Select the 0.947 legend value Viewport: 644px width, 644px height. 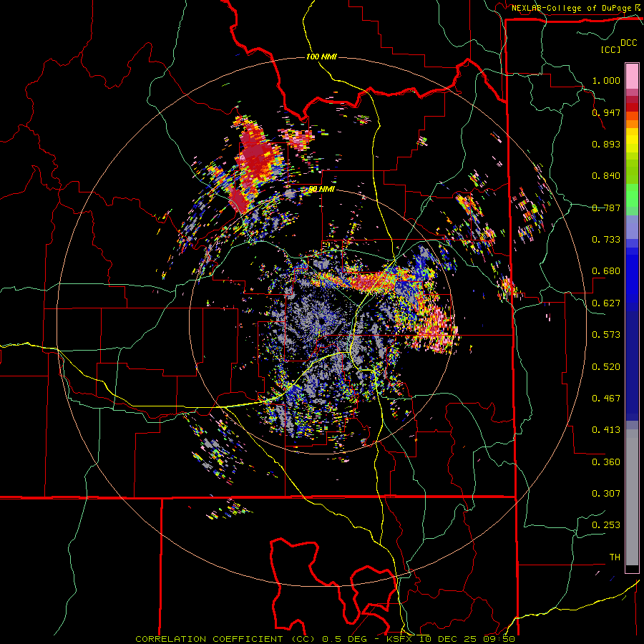click(606, 112)
